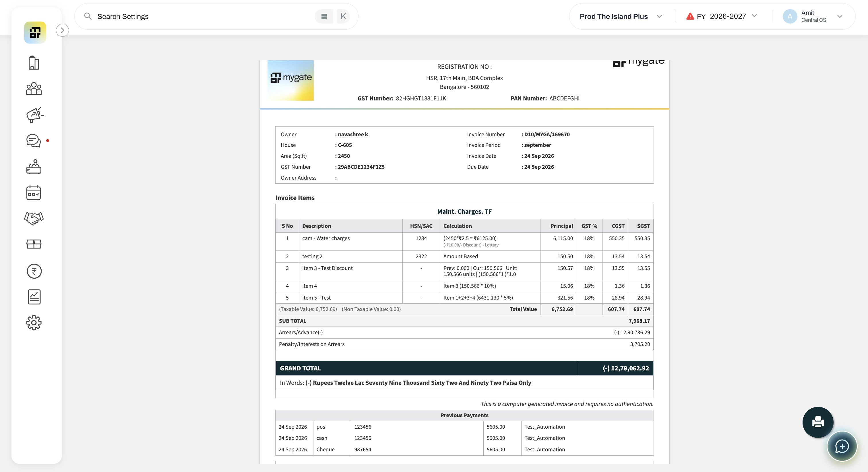Open the settings gear icon
The image size is (868, 472).
[34, 323]
